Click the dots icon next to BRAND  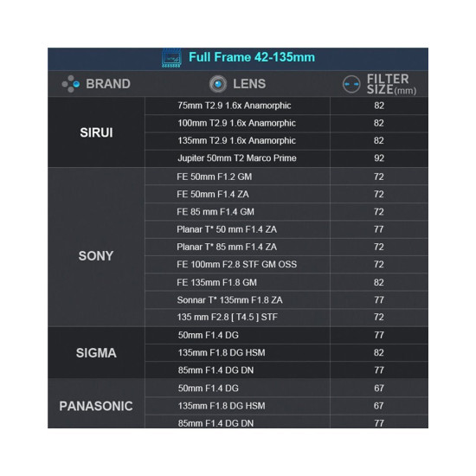[71, 84]
